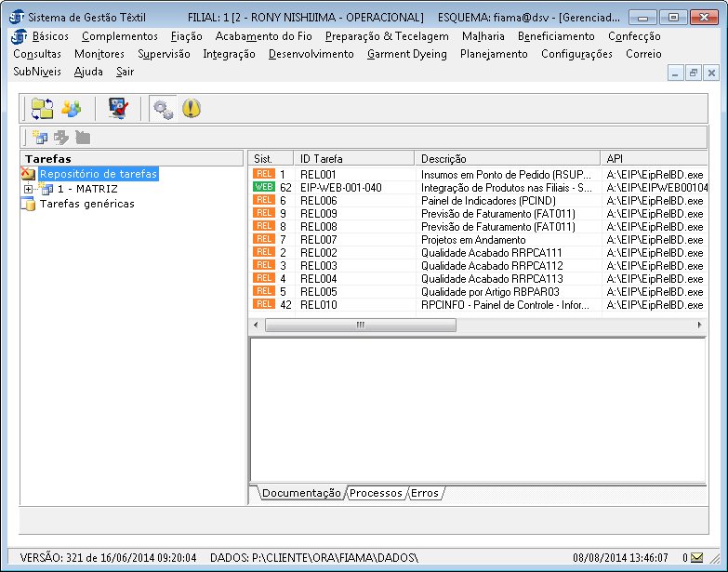Expand the 1 - MATRIZ tree node
The image size is (728, 572).
tap(28, 189)
